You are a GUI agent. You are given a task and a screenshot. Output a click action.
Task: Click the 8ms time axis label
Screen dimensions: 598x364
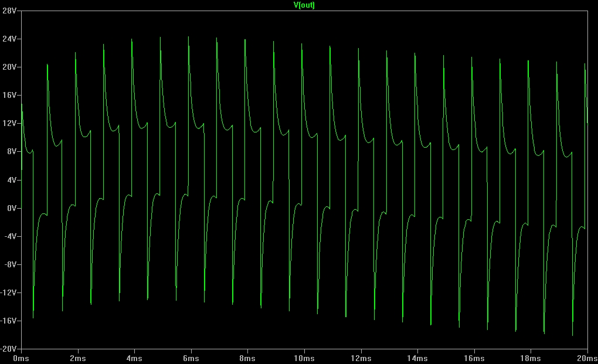point(247,359)
